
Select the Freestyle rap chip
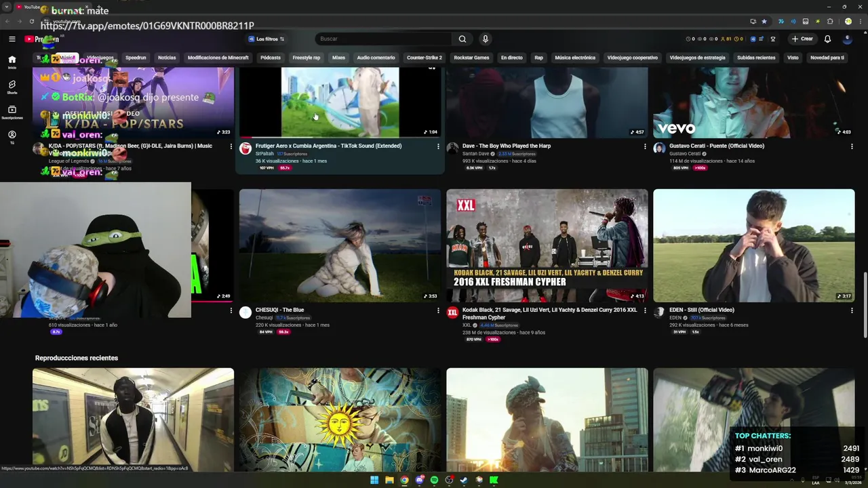(307, 58)
